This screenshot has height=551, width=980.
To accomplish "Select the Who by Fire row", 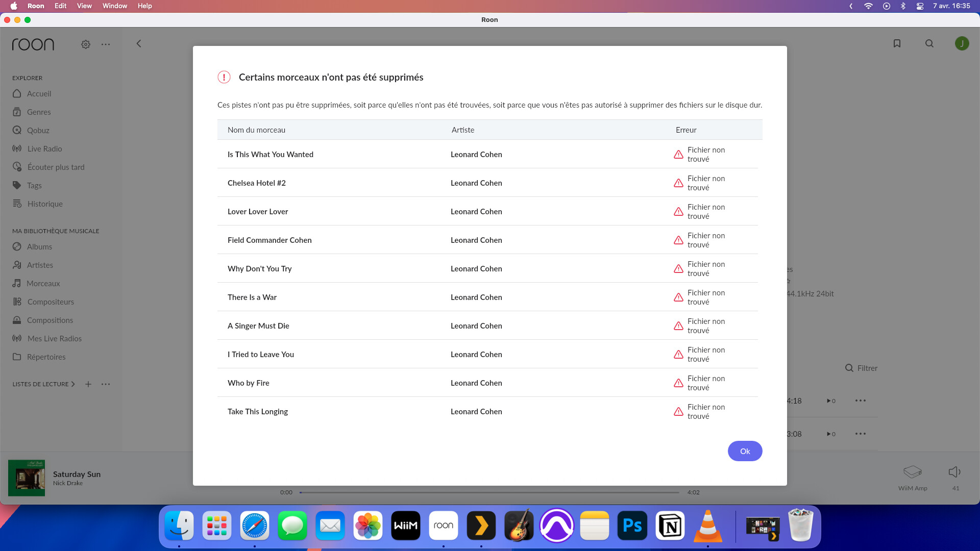I will 487,383.
